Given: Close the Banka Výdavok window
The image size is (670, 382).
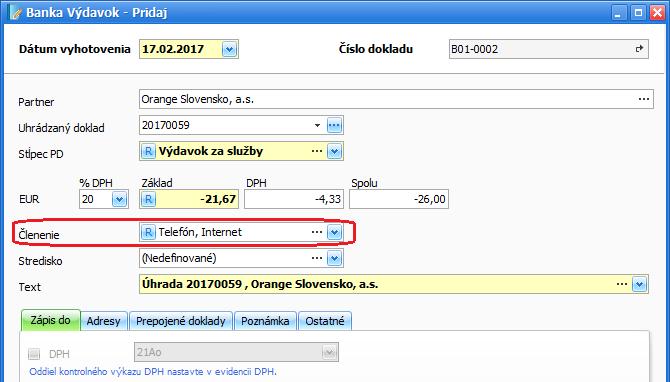Looking at the screenshot, I should pyautogui.click(x=658, y=12).
